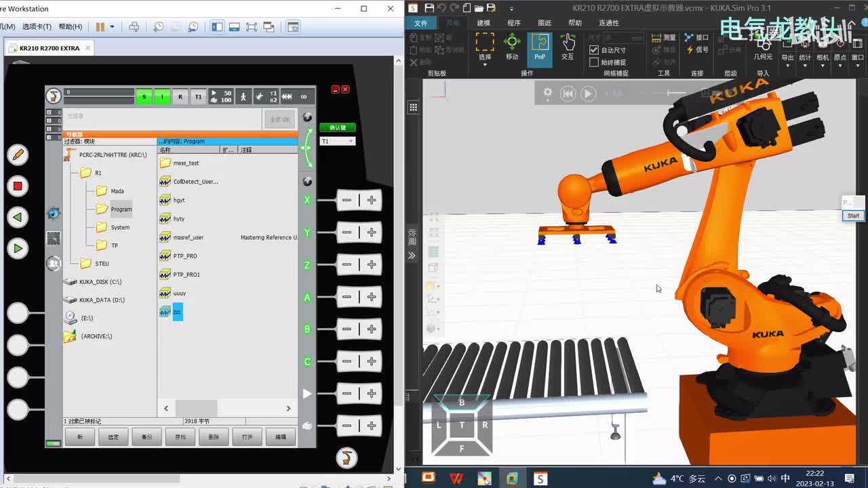Open the Help(H) menu in Workstation

70,26
